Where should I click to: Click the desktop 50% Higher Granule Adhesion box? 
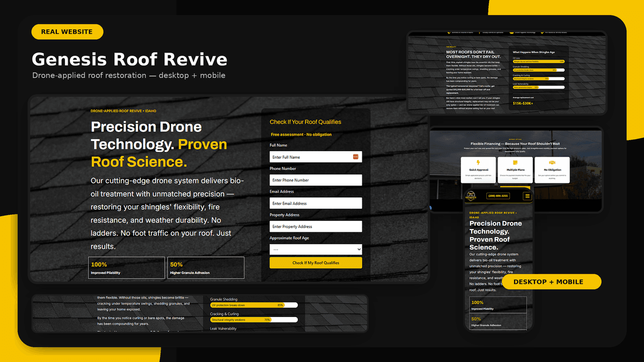tap(206, 268)
